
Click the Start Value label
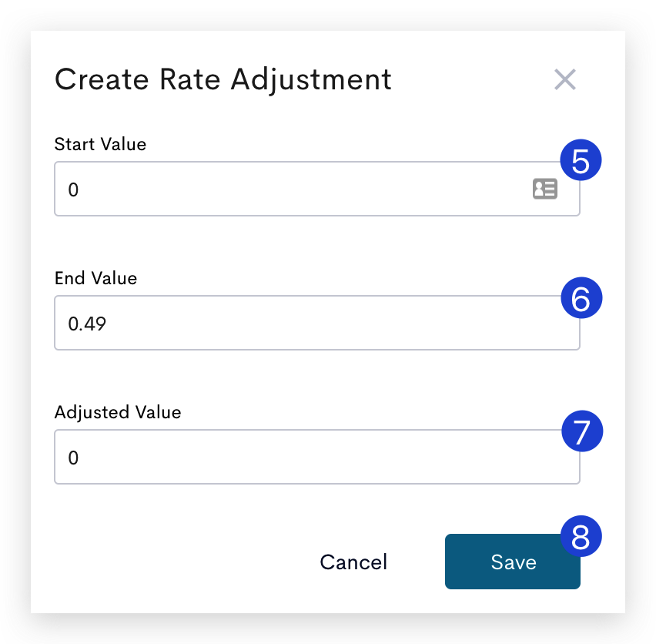pyautogui.click(x=100, y=144)
